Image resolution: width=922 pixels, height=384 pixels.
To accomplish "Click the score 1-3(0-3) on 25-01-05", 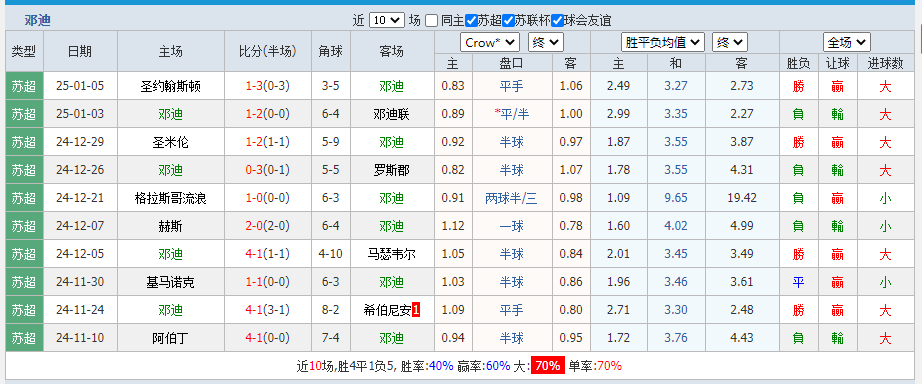I will click(268, 86).
